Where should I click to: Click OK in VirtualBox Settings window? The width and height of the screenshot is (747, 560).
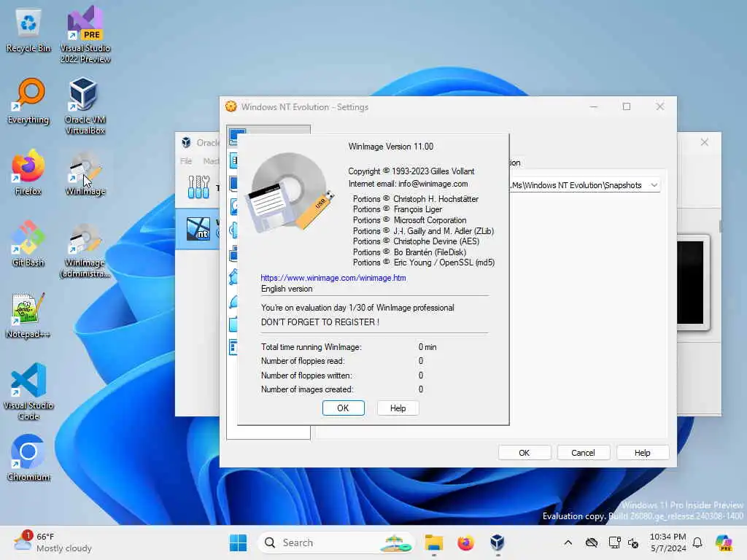(x=524, y=453)
